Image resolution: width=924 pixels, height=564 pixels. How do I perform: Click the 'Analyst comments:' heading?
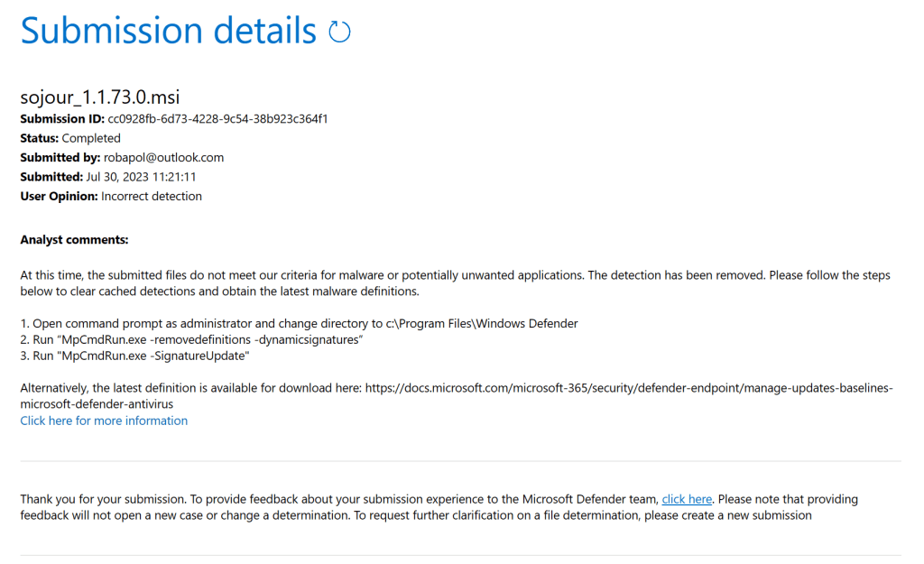(74, 240)
